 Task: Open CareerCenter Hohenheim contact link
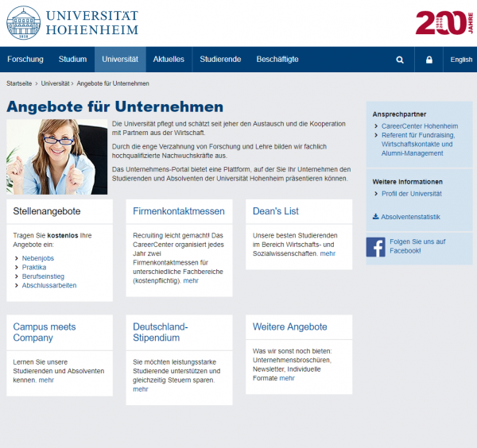(420, 126)
